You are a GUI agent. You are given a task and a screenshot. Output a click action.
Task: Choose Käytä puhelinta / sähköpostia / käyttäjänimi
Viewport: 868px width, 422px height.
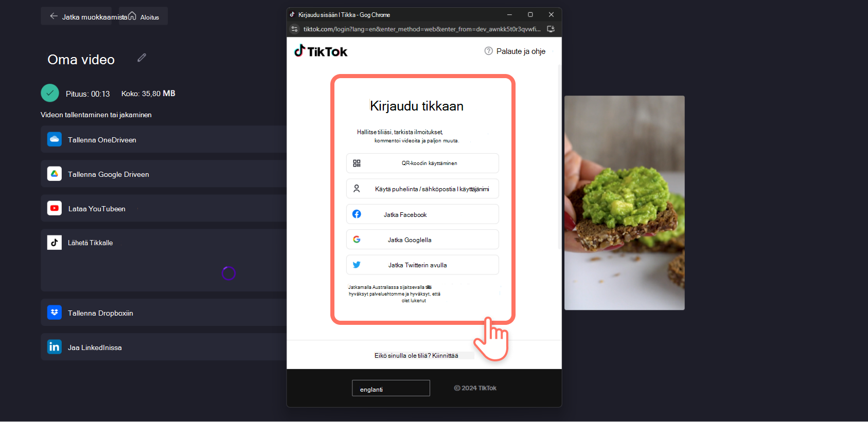(x=422, y=189)
